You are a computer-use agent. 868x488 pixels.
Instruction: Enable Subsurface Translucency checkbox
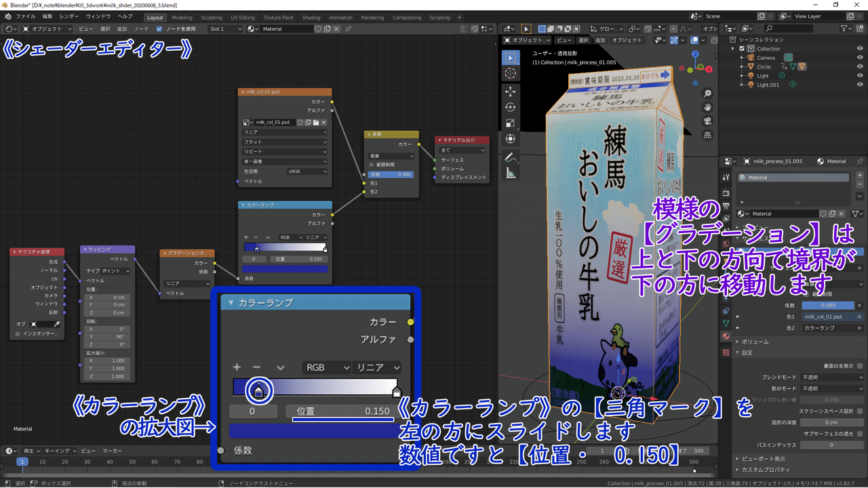point(860,433)
